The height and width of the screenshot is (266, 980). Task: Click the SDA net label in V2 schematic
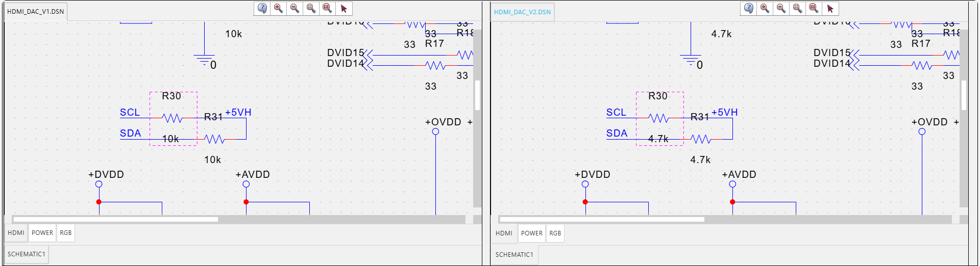click(617, 134)
